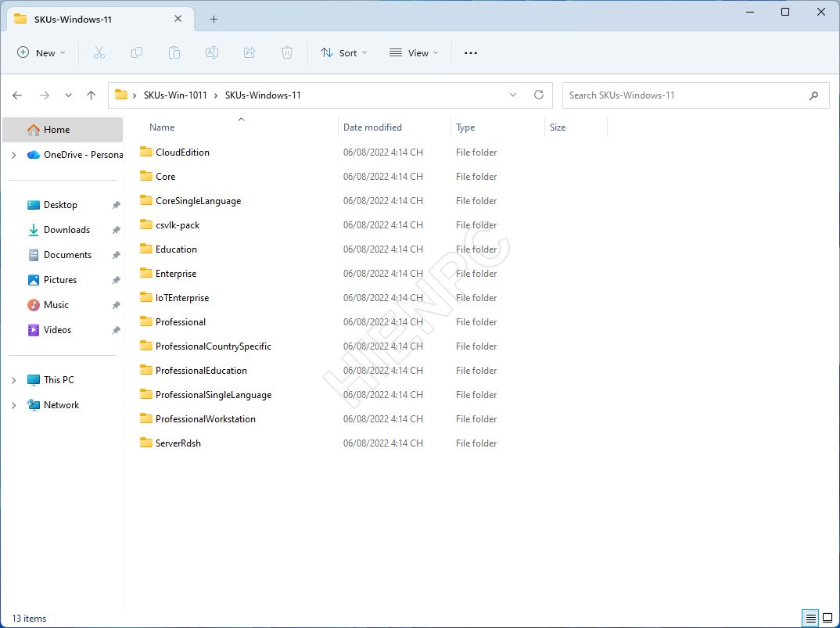Click the Rename icon in toolbar

click(x=212, y=52)
